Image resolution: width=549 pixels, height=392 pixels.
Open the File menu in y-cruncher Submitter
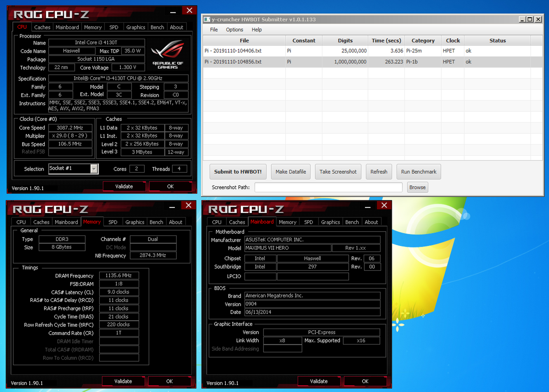click(214, 30)
